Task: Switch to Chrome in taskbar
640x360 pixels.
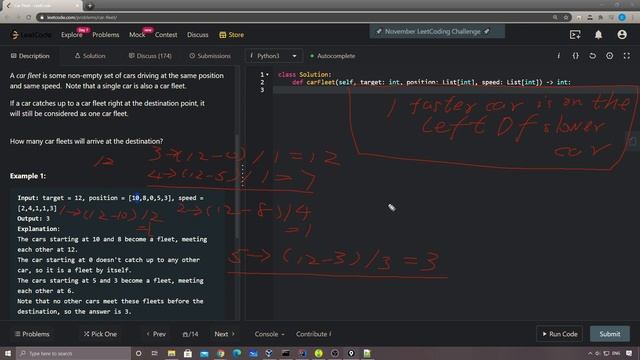Action: [220, 353]
